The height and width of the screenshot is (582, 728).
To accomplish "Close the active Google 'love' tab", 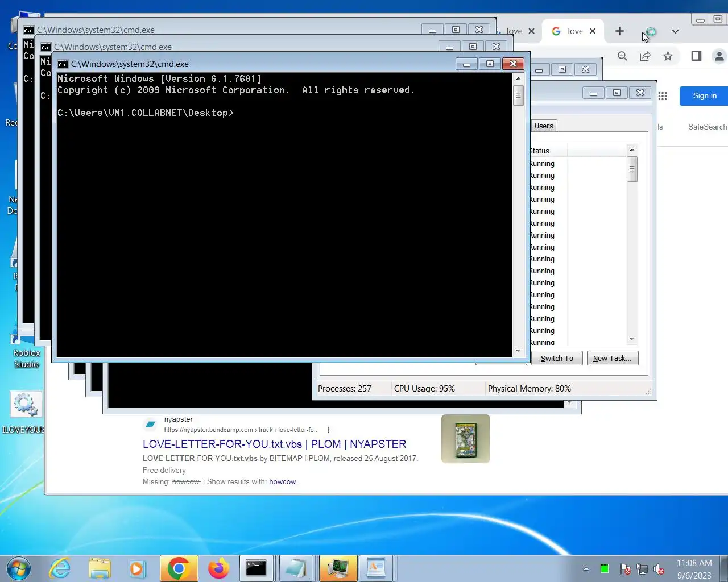I will pos(593,31).
